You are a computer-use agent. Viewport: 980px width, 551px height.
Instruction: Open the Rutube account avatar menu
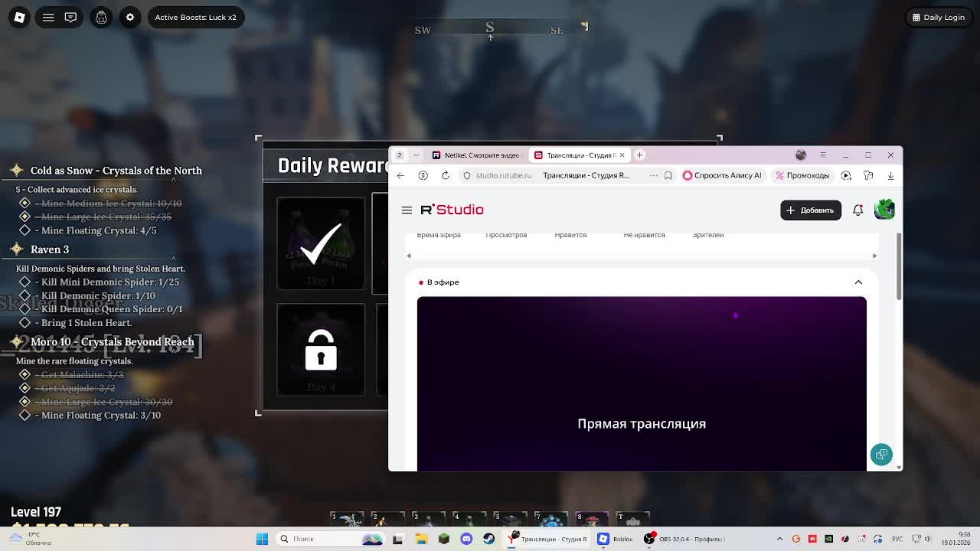tap(884, 209)
